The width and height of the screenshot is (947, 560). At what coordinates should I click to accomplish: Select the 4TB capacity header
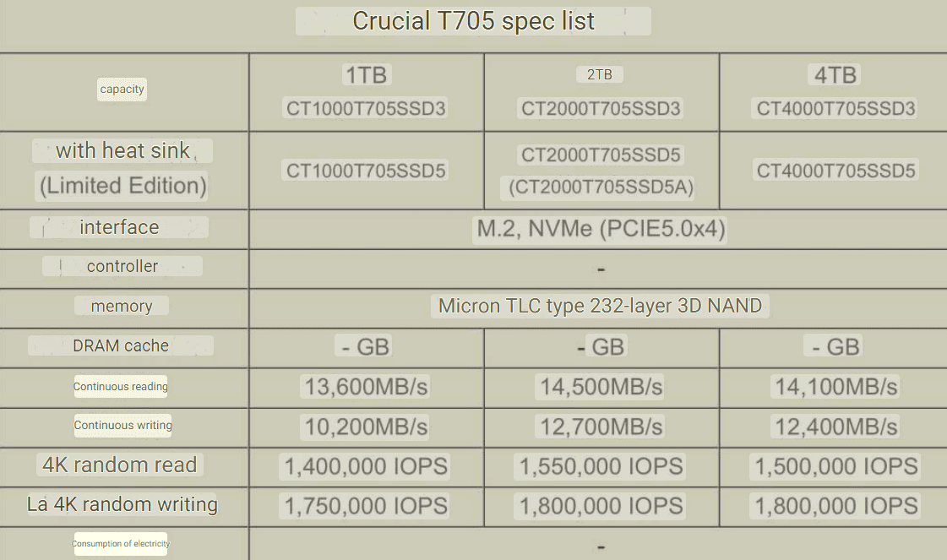tap(835, 75)
